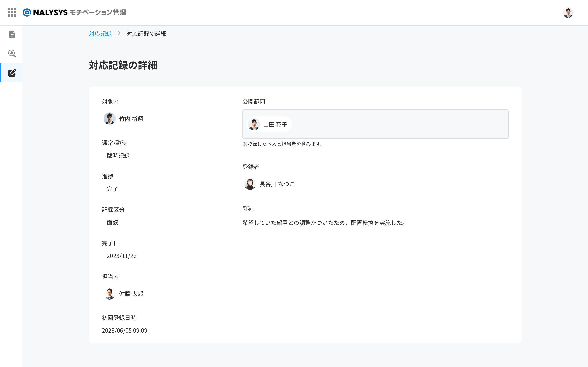The width and height of the screenshot is (588, 367).
Task: Click the detail text about 配置転換
Action: [324, 223]
